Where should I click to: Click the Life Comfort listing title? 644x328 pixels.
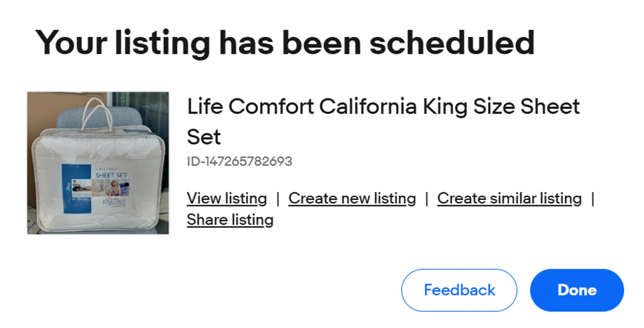pos(383,107)
